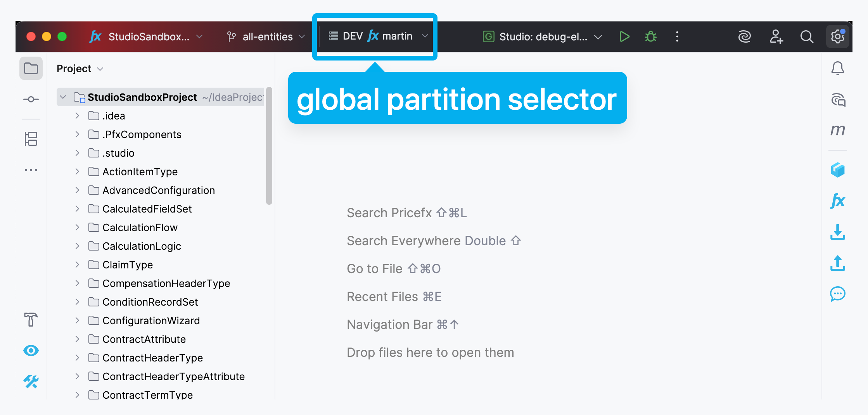Image resolution: width=868 pixels, height=415 pixels.
Task: Open the StudioSandbox project menu
Action: click(x=147, y=37)
